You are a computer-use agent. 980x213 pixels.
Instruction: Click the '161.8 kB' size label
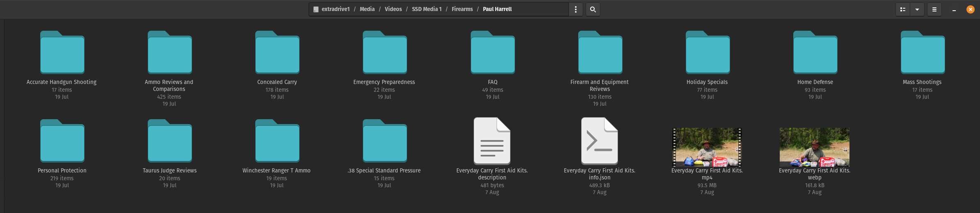[815, 185]
